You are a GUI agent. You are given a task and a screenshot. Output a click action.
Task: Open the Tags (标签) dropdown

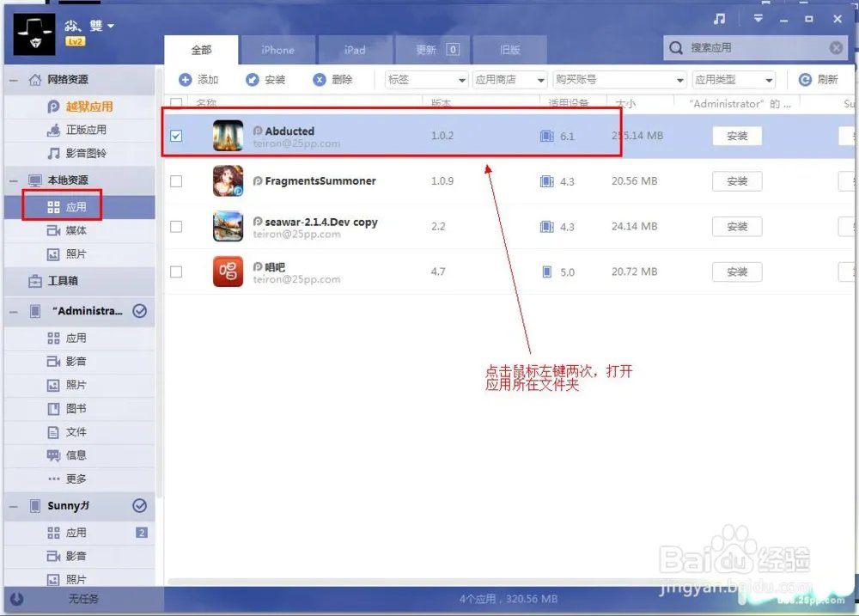tap(426, 80)
